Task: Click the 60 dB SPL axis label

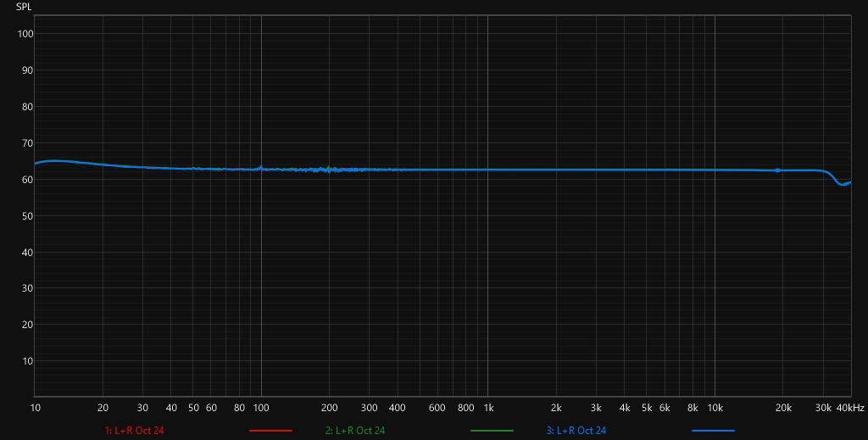Action: (x=25, y=180)
